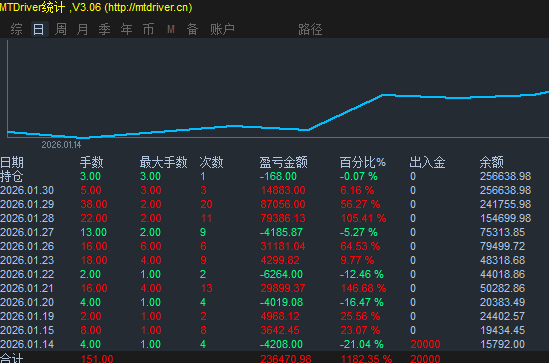Select the M tab
The image size is (549, 363).
171,29
